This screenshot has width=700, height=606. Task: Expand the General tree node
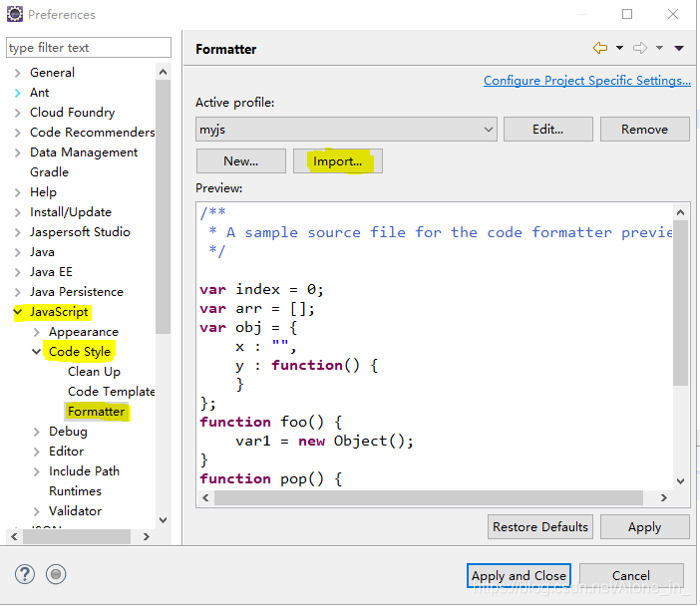(x=17, y=73)
